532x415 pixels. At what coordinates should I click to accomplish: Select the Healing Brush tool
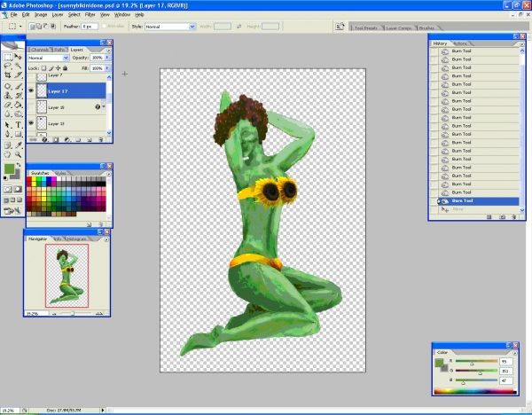[8, 87]
